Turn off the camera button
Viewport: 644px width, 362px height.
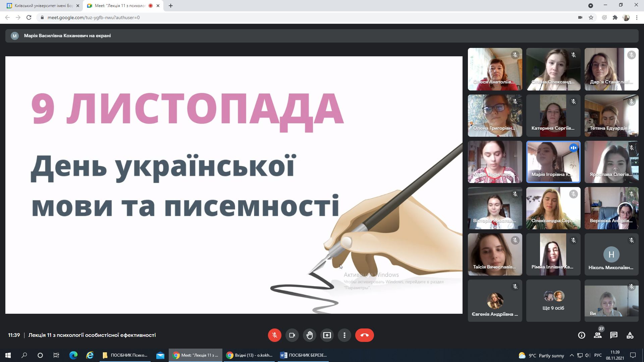pos(292,335)
